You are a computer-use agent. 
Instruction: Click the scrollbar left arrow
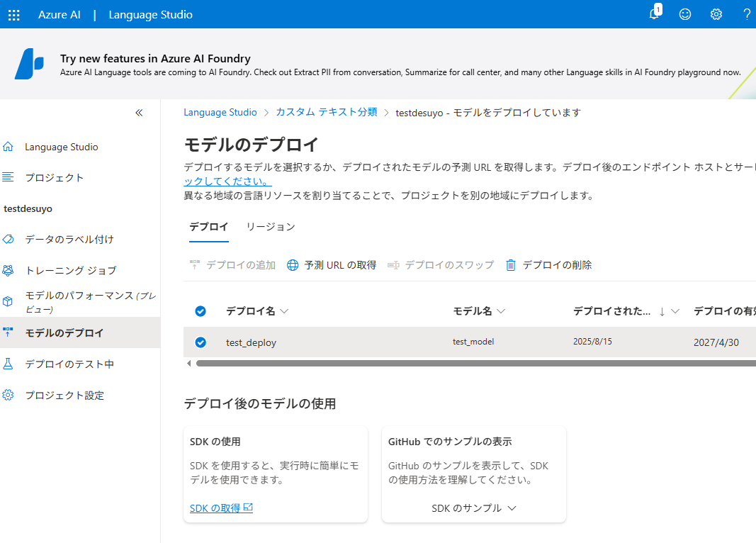click(x=189, y=363)
